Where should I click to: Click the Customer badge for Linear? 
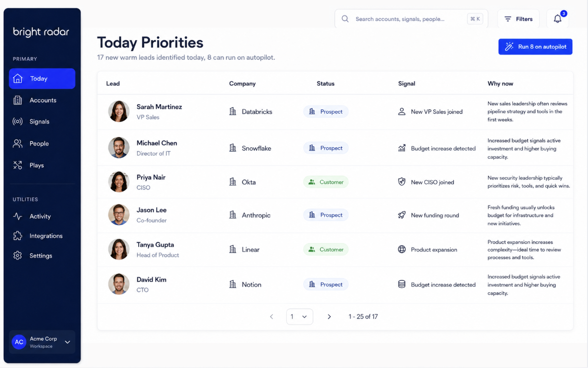[x=326, y=249]
